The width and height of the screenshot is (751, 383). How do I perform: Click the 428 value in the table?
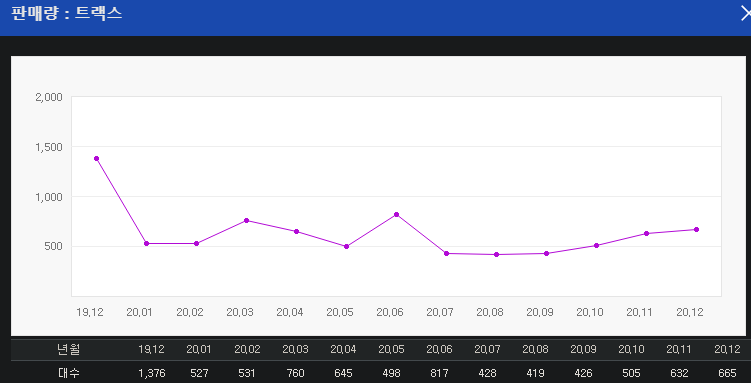pyautogui.click(x=487, y=373)
